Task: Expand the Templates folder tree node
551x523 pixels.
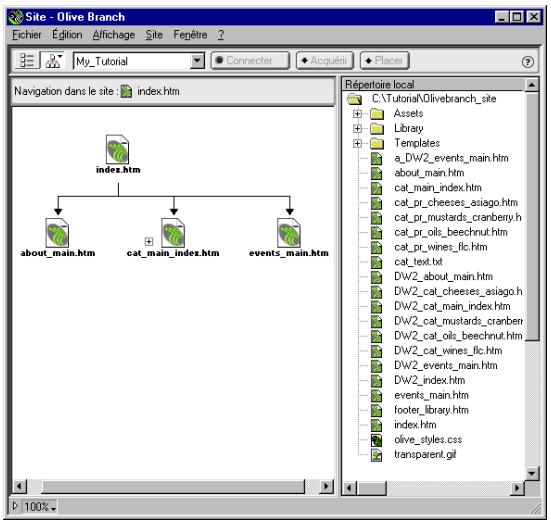Action: pyautogui.click(x=357, y=143)
